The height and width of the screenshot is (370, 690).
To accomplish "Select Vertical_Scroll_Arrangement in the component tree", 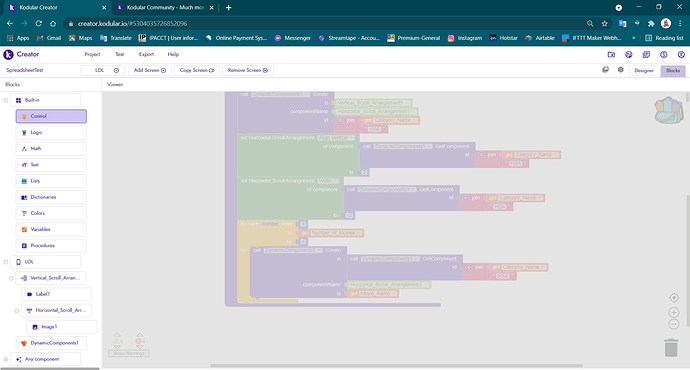I will 51,278.
